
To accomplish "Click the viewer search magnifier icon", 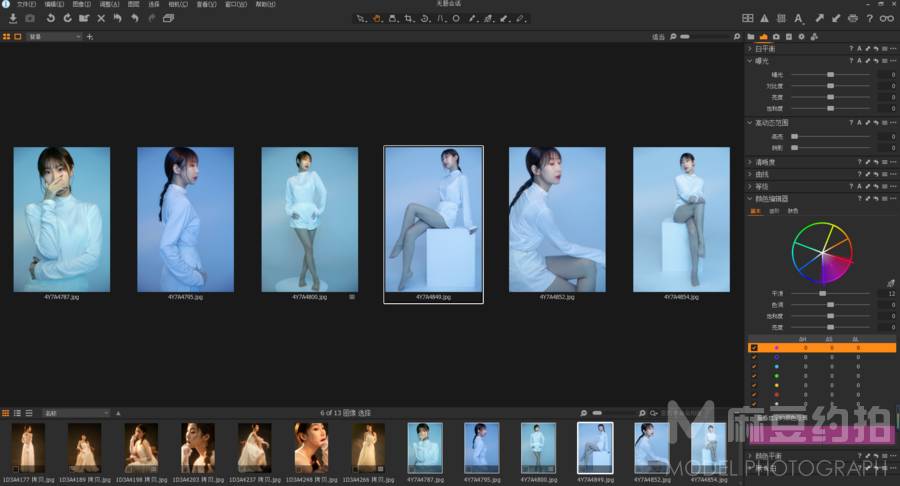I will (x=737, y=37).
